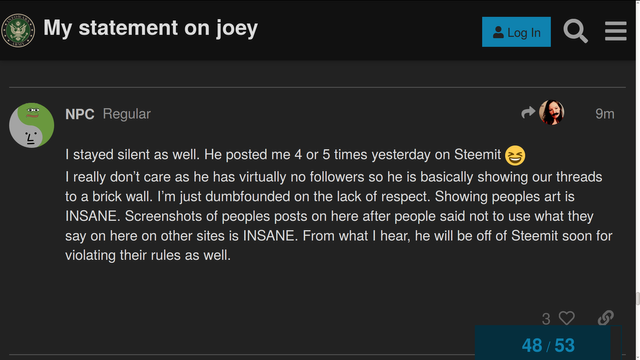
Task: Click the vertical scrollbar thumb
Action: (638, 299)
